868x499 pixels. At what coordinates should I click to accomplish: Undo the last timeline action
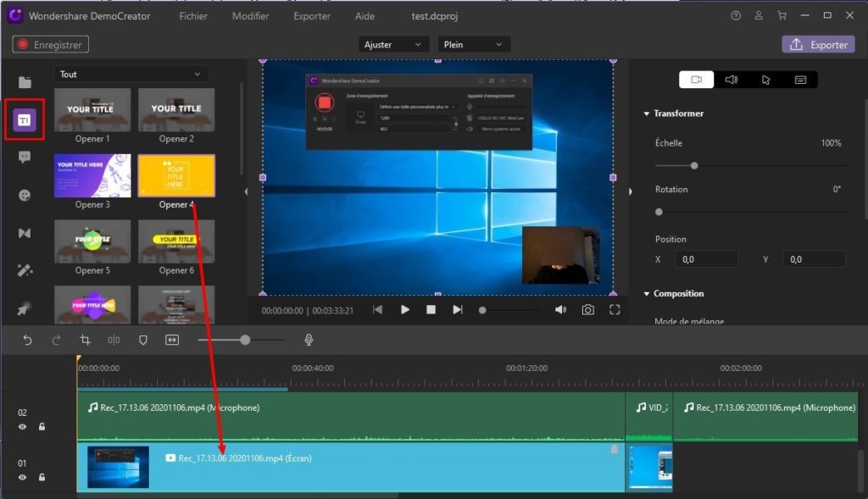coord(27,340)
